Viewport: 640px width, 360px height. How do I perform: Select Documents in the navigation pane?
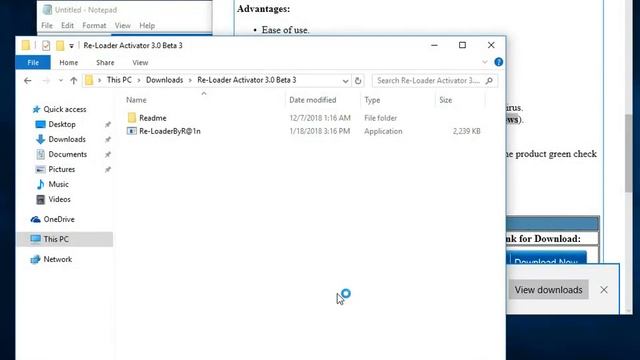[x=68, y=154]
